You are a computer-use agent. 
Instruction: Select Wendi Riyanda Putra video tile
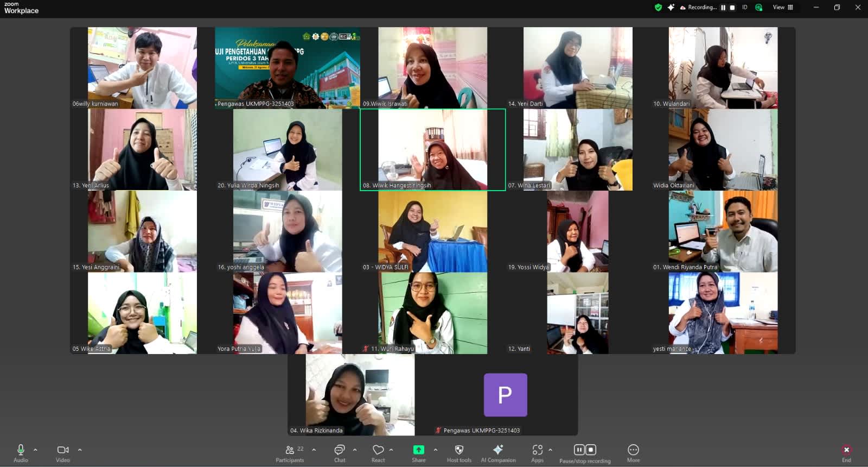(723, 231)
